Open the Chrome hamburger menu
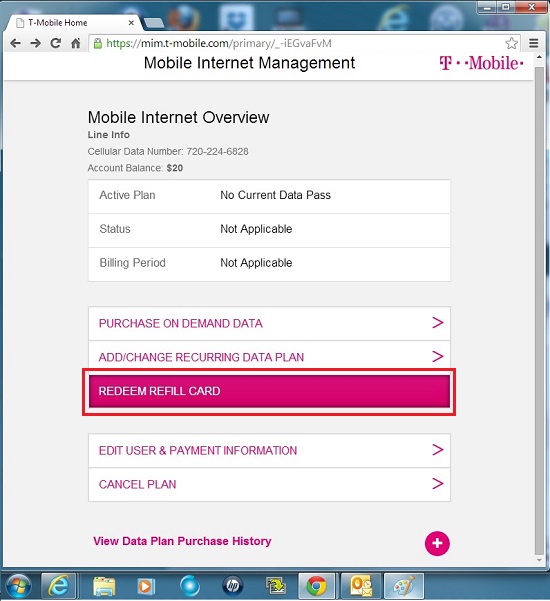This screenshot has width=550, height=601. click(x=534, y=43)
